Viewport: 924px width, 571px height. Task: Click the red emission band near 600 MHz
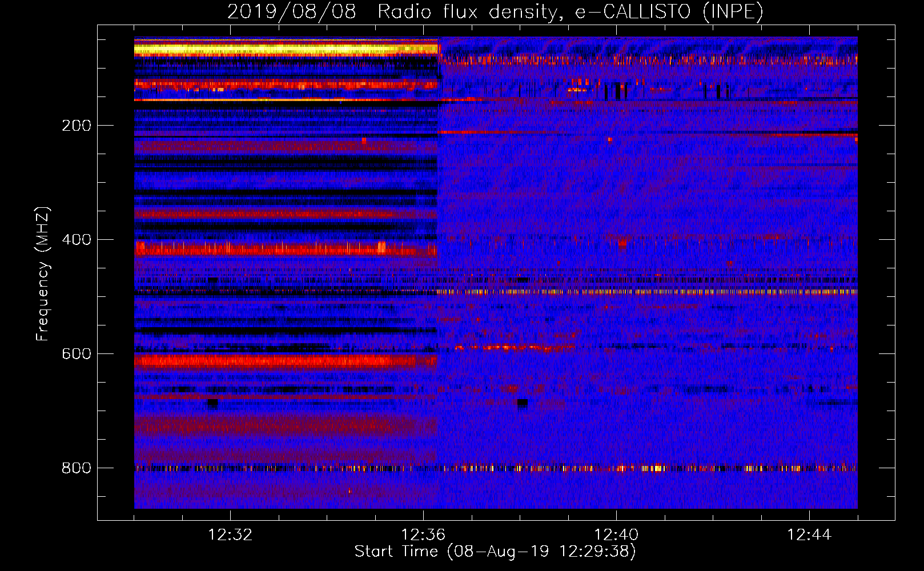[x=286, y=361]
